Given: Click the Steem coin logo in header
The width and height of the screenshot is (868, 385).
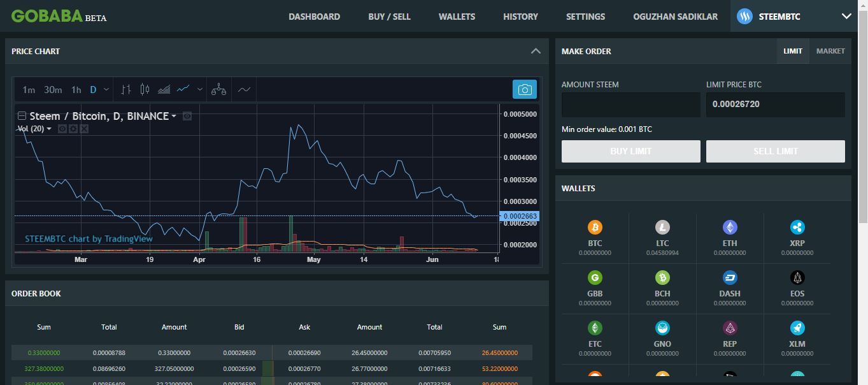Looking at the screenshot, I should point(745,17).
